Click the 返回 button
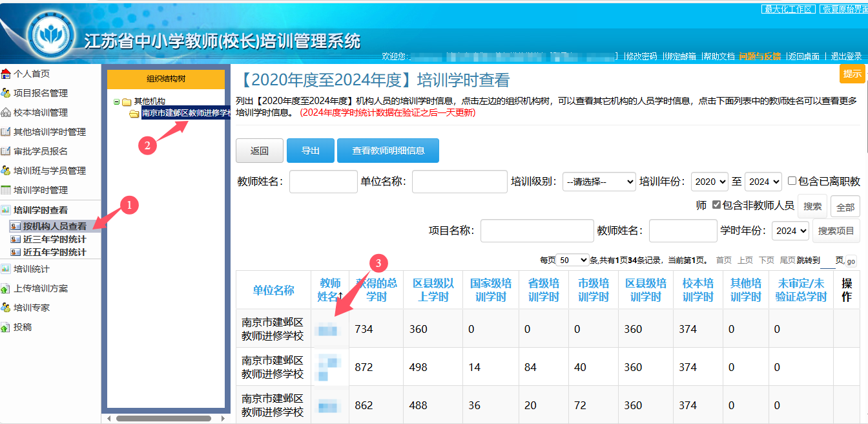 coord(260,151)
